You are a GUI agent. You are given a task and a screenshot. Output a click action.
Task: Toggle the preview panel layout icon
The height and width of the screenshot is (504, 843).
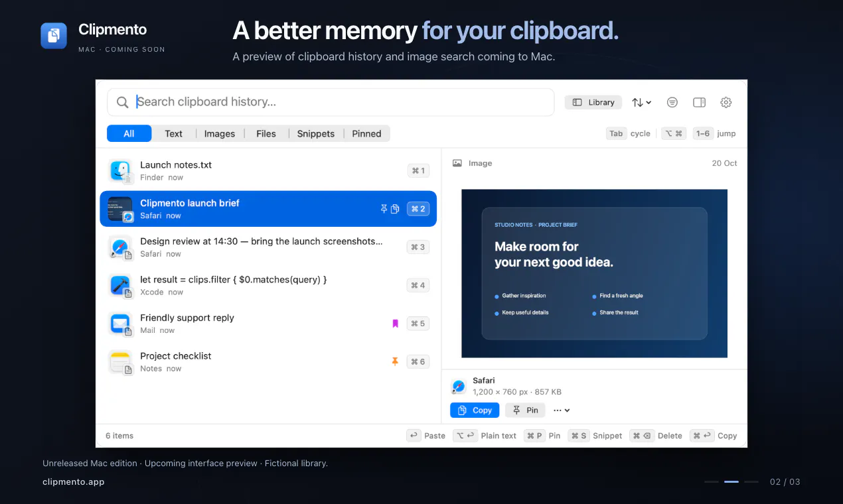pyautogui.click(x=699, y=102)
